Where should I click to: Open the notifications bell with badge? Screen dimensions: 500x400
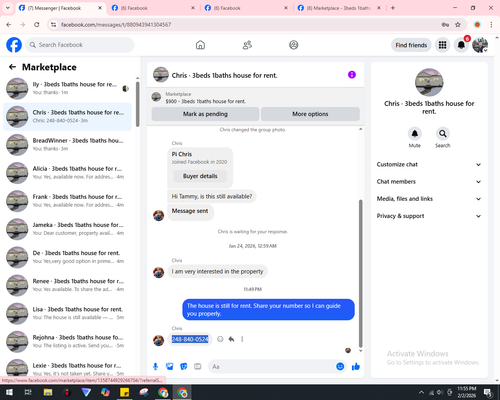(x=461, y=45)
